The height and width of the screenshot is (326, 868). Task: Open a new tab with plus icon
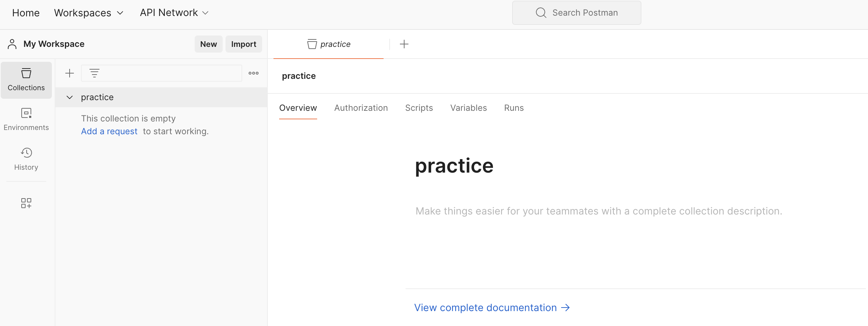pyautogui.click(x=404, y=44)
